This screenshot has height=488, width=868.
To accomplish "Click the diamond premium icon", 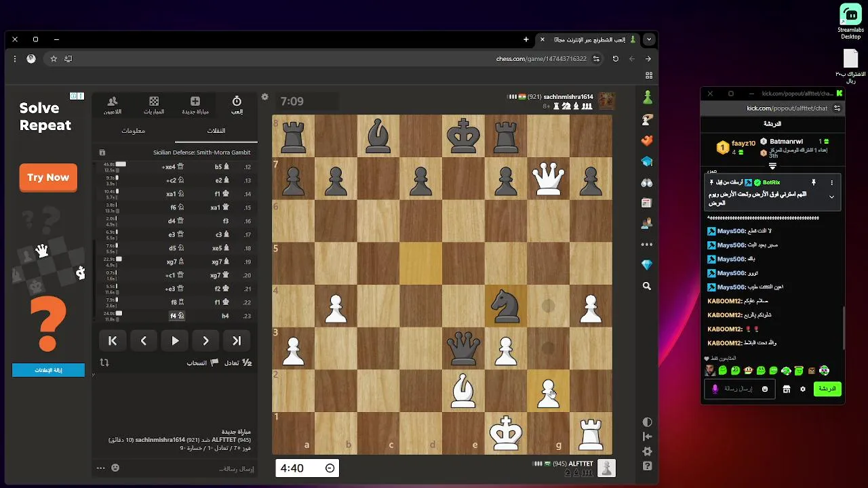I will point(647,264).
